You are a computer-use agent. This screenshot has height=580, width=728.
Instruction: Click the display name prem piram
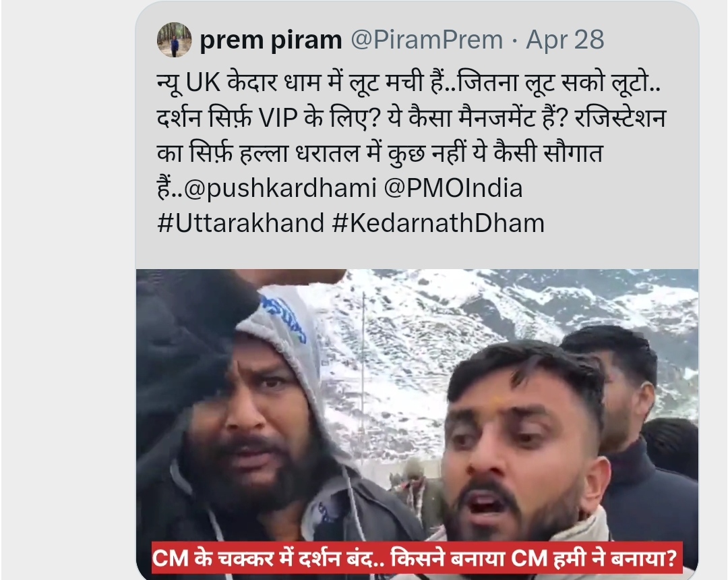pos(271,40)
